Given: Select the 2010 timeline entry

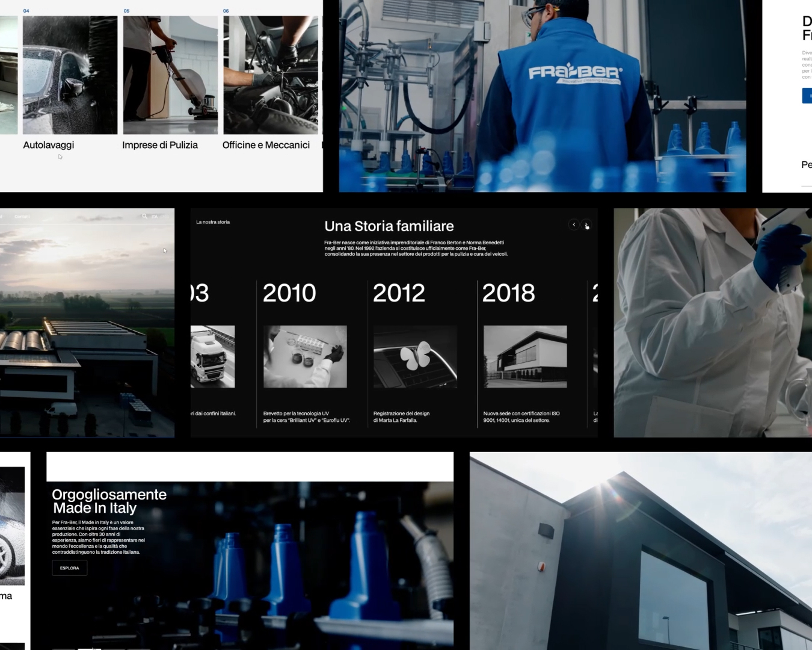Looking at the screenshot, I should [x=289, y=293].
